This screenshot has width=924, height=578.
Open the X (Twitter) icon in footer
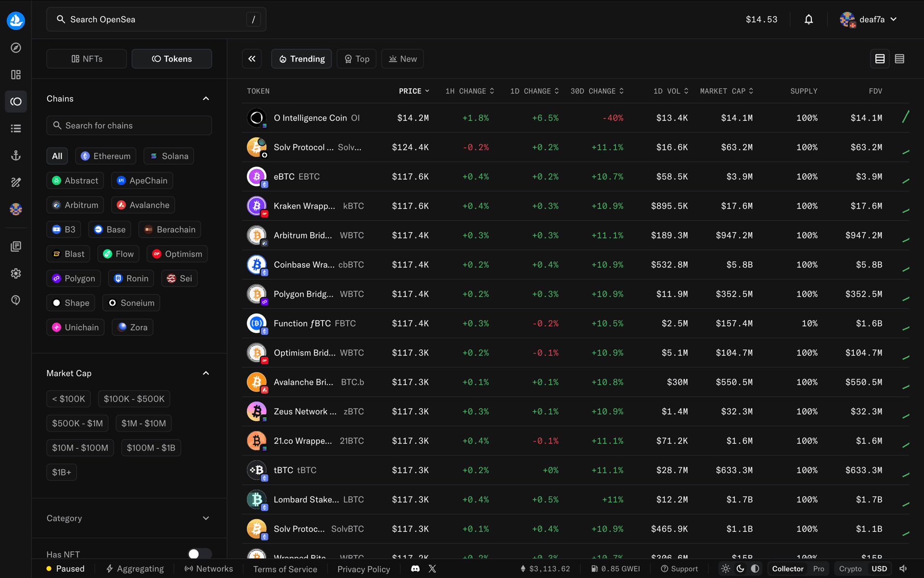coord(432,569)
